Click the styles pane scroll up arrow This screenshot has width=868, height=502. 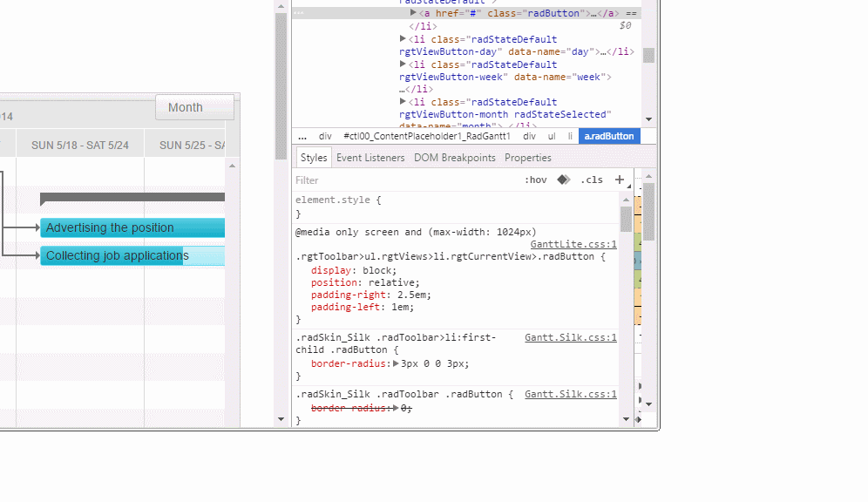(x=626, y=200)
